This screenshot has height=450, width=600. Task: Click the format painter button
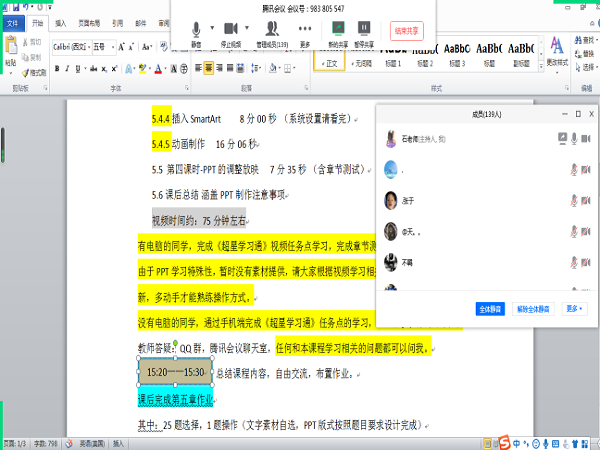[36, 73]
